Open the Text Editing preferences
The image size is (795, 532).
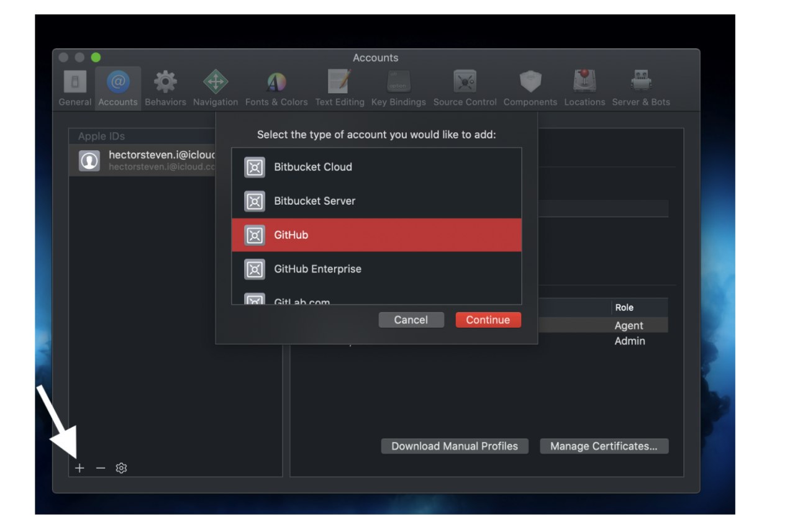point(340,89)
